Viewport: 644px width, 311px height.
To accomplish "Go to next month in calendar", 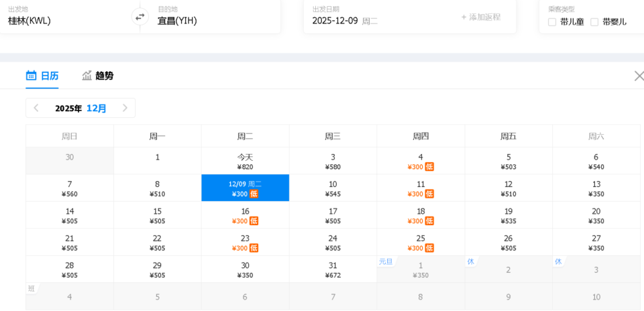I will click(125, 108).
